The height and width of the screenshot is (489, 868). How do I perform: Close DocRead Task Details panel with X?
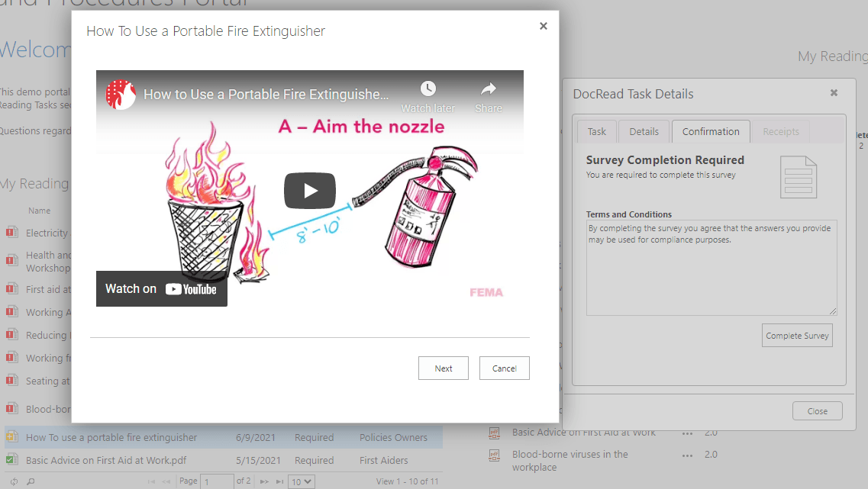point(834,93)
